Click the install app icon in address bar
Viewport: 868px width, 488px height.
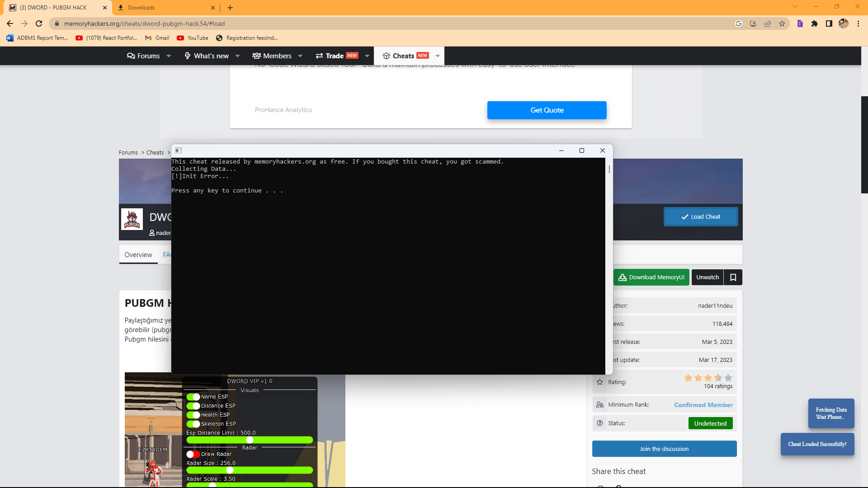[x=753, y=23]
